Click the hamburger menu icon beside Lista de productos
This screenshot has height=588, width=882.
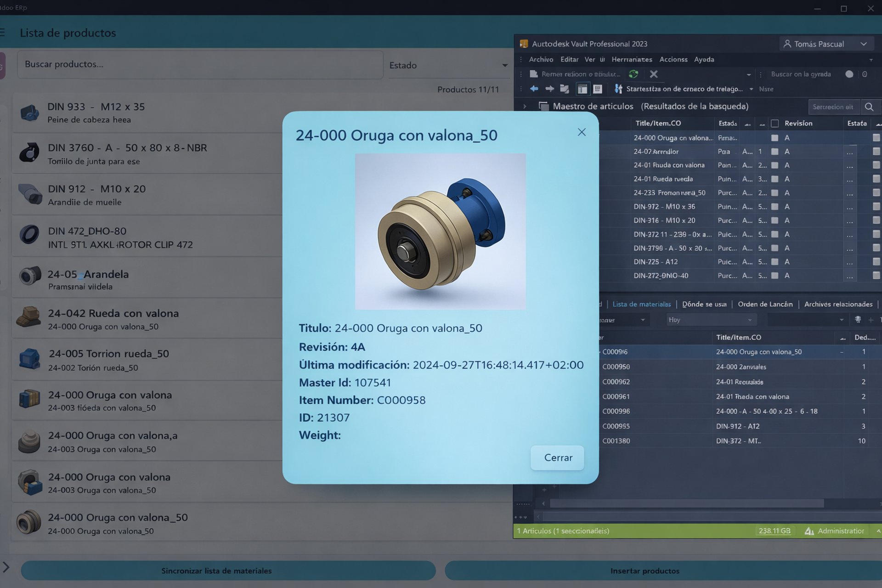(x=3, y=33)
